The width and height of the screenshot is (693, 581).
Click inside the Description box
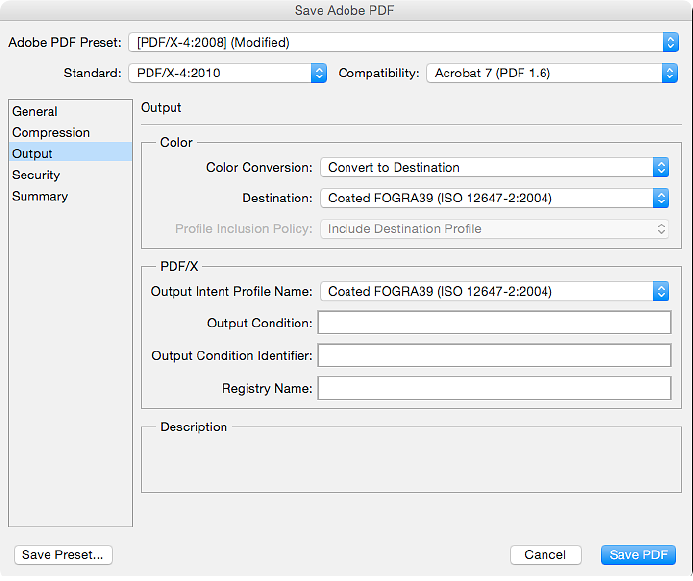[410, 463]
